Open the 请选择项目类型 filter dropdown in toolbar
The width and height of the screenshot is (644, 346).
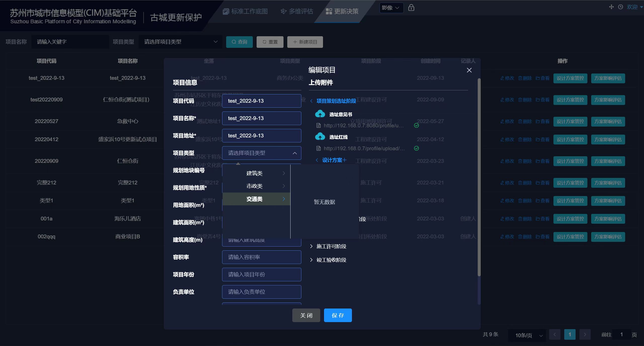(x=180, y=42)
